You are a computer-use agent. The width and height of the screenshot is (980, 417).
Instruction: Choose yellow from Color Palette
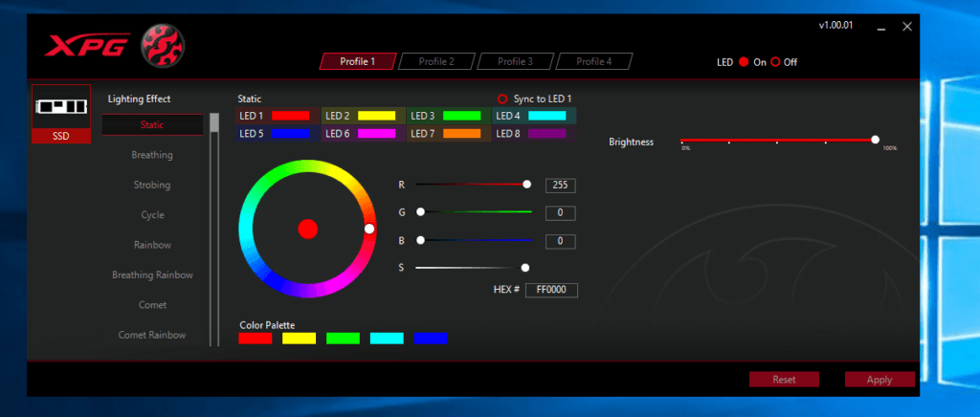(299, 339)
